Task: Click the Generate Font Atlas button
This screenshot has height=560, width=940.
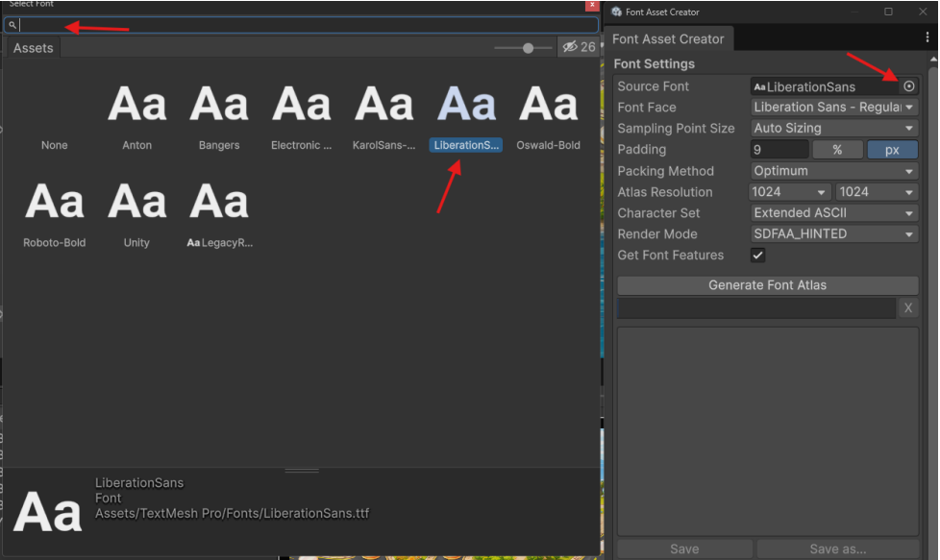Action: (767, 285)
